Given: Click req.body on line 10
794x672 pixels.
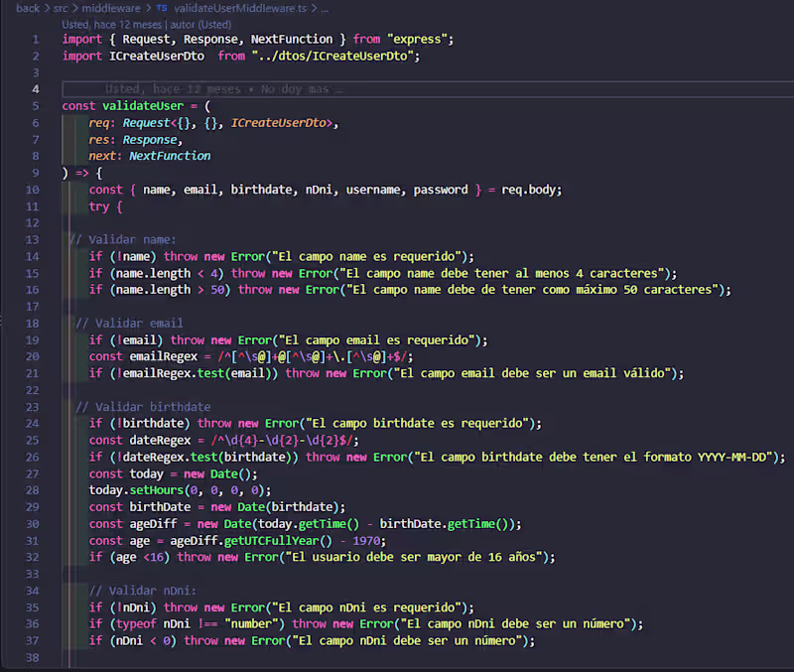Looking at the screenshot, I should pyautogui.click(x=528, y=190).
